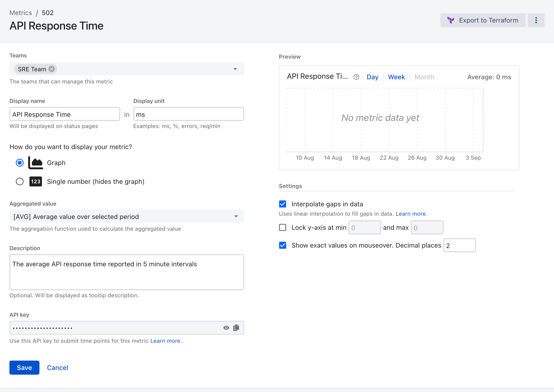This screenshot has width=554, height=392.
Task: Click the 123 single number icon
Action: [35, 181]
